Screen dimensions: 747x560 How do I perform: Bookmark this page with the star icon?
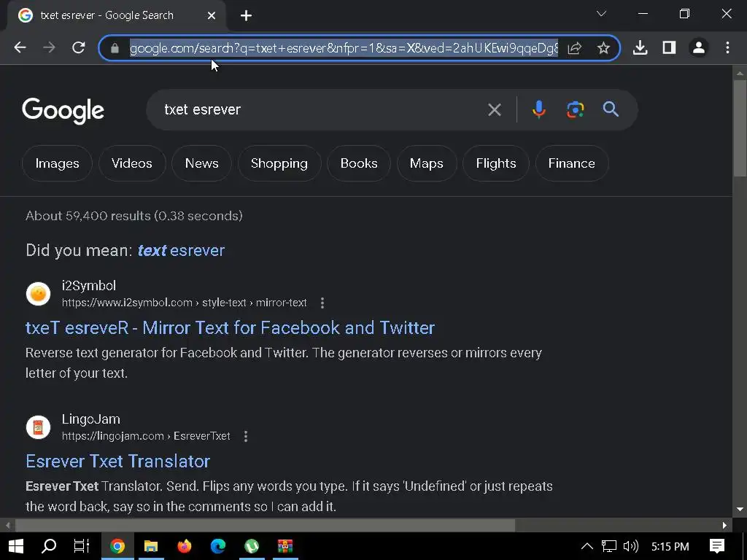point(603,47)
